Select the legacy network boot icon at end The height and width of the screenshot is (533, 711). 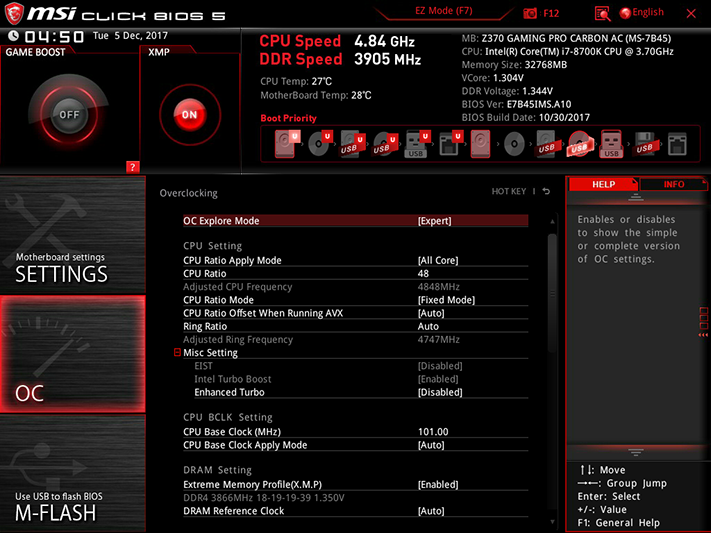tap(677, 144)
